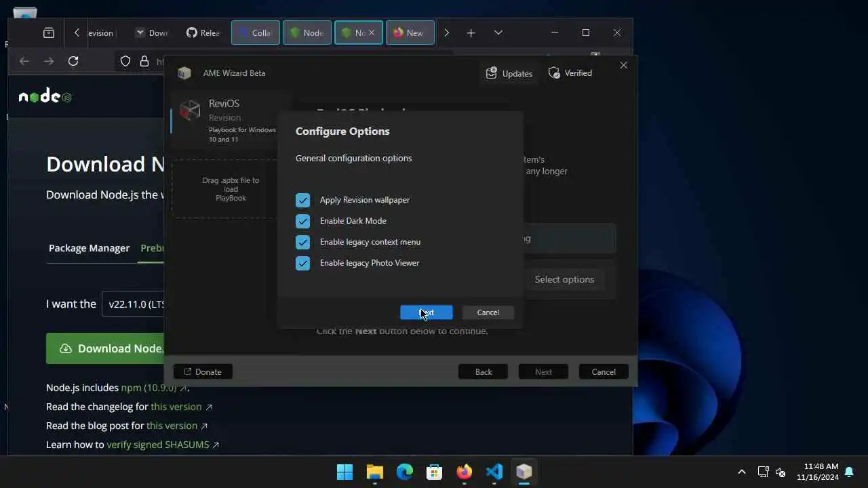868x488 pixels.
Task: Click Firefox forward arrow
Action: (49, 61)
